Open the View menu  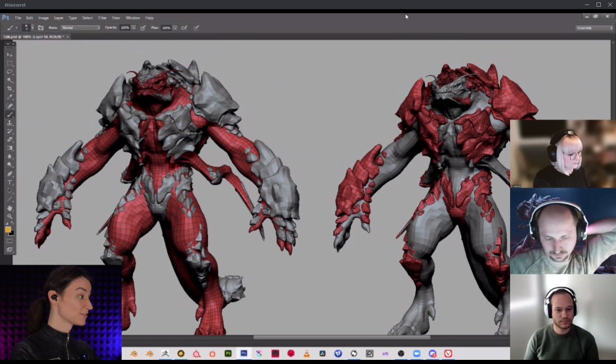116,18
